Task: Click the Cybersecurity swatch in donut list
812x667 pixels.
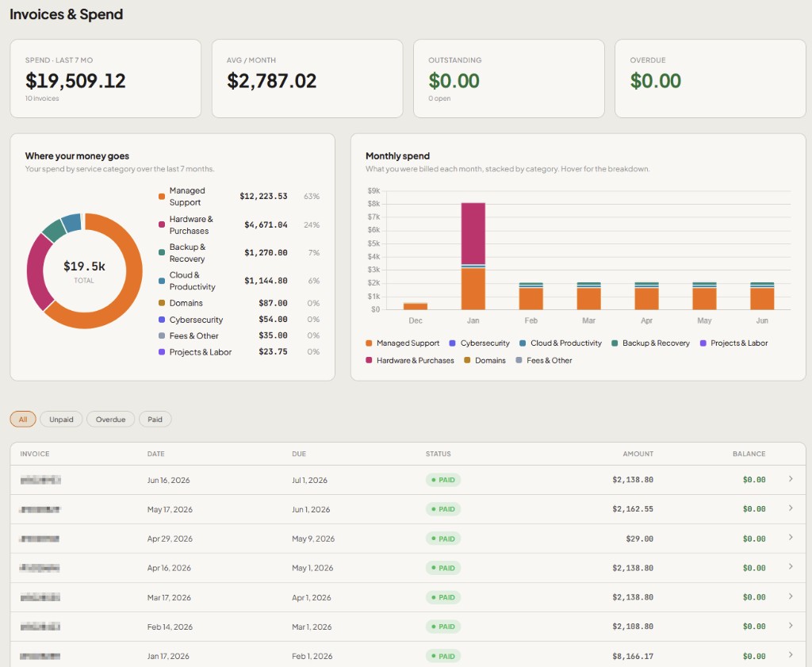Action: 162,320
